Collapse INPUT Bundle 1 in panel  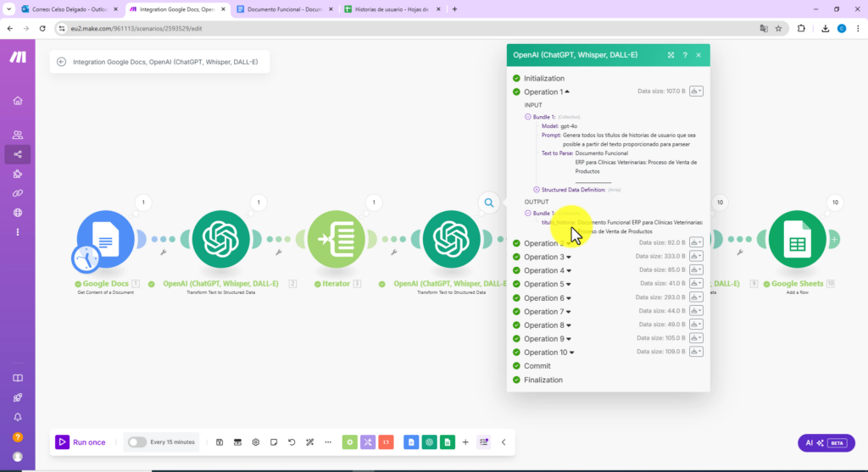[x=527, y=116]
